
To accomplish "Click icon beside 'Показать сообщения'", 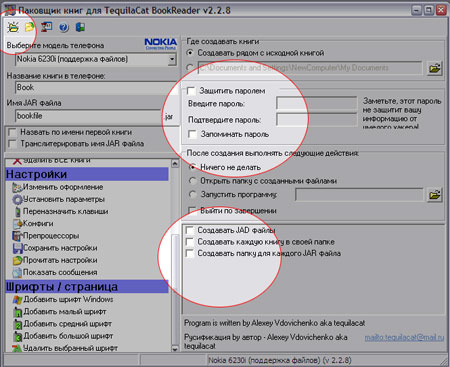I will tap(17, 273).
